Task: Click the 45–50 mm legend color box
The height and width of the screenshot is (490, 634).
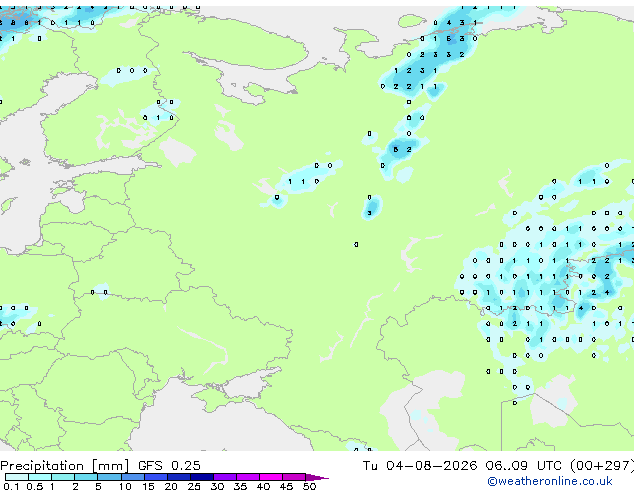Action: (294, 477)
